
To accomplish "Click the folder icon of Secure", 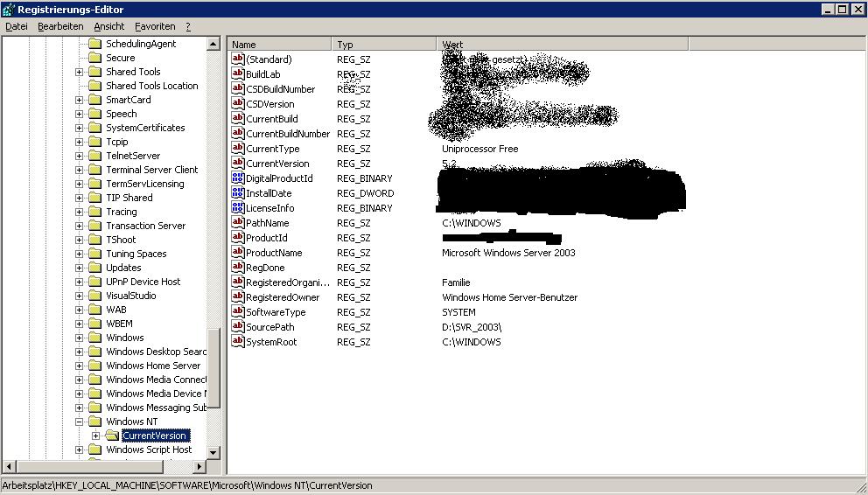I will point(95,58).
